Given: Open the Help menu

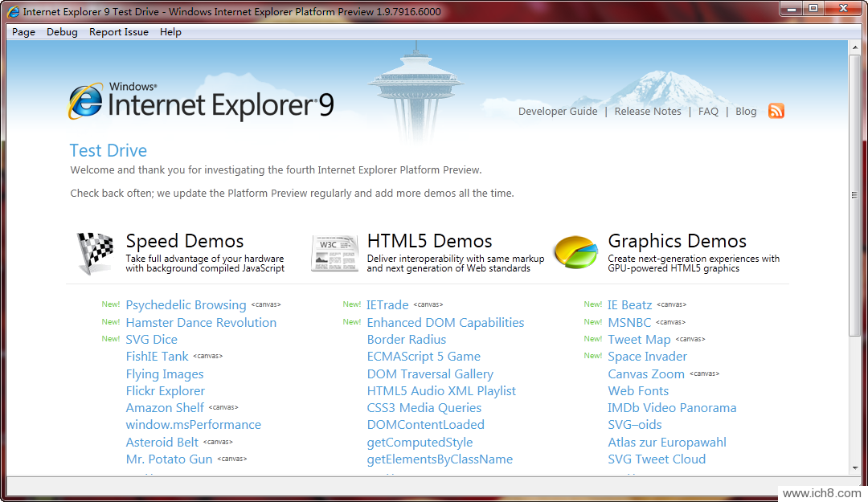Looking at the screenshot, I should [x=170, y=32].
